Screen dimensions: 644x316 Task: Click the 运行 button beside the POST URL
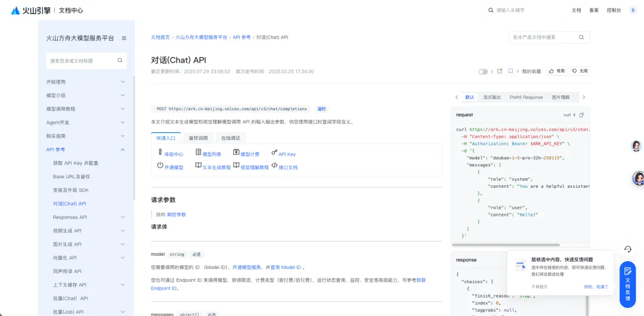pos(321,109)
